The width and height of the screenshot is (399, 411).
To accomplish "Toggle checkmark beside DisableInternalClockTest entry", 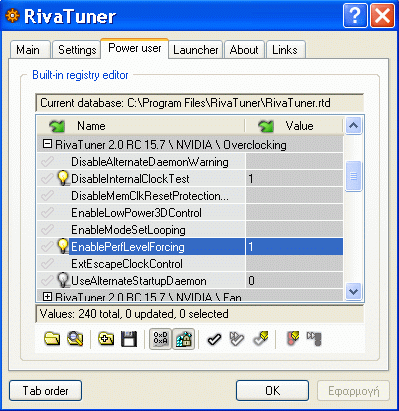I will coord(47,179).
